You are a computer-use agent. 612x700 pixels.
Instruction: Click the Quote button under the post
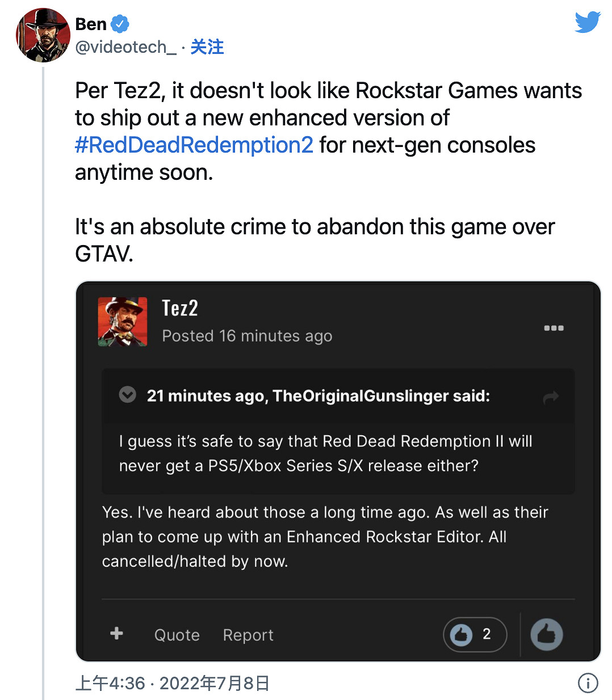(177, 635)
